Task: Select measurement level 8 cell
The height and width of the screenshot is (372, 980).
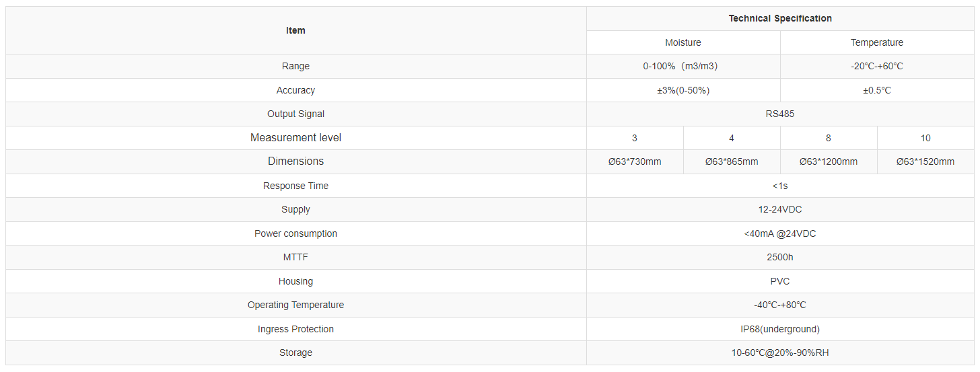Action: pyautogui.click(x=829, y=138)
